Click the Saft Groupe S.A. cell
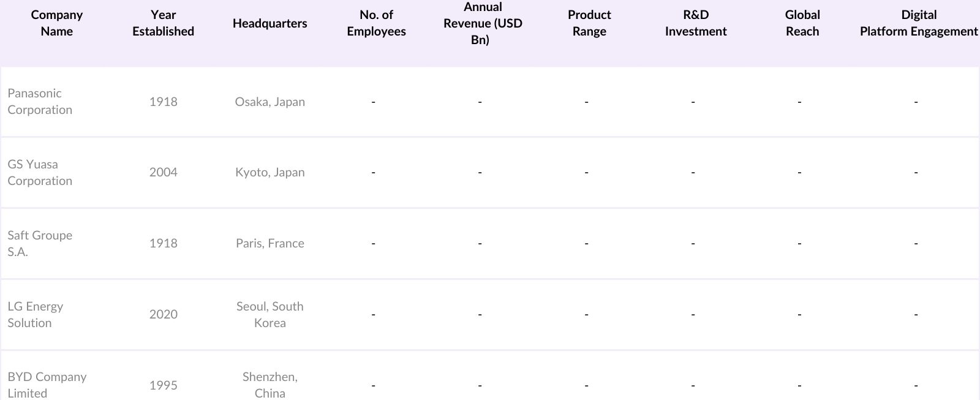This screenshot has width=980, height=400. 40,244
